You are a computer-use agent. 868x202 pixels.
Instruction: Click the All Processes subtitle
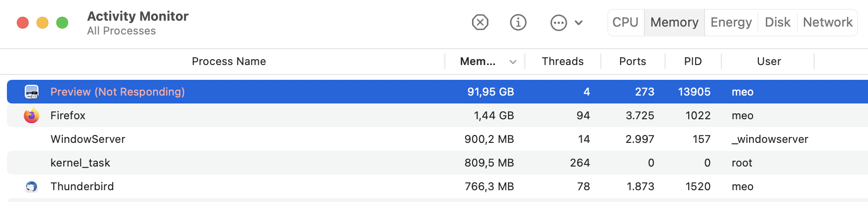pos(121,31)
